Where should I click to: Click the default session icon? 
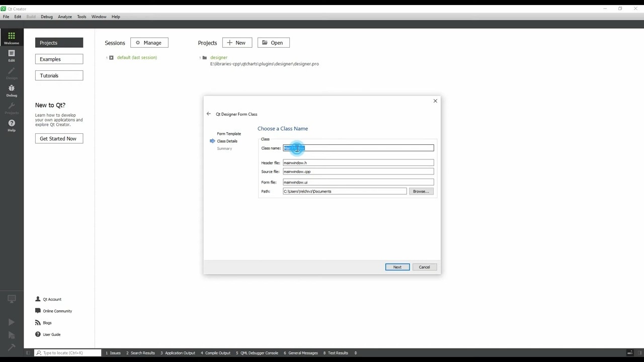[111, 58]
